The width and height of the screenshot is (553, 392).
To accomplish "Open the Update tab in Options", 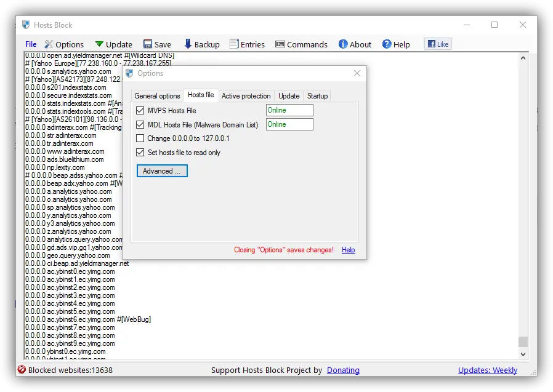I will point(289,96).
